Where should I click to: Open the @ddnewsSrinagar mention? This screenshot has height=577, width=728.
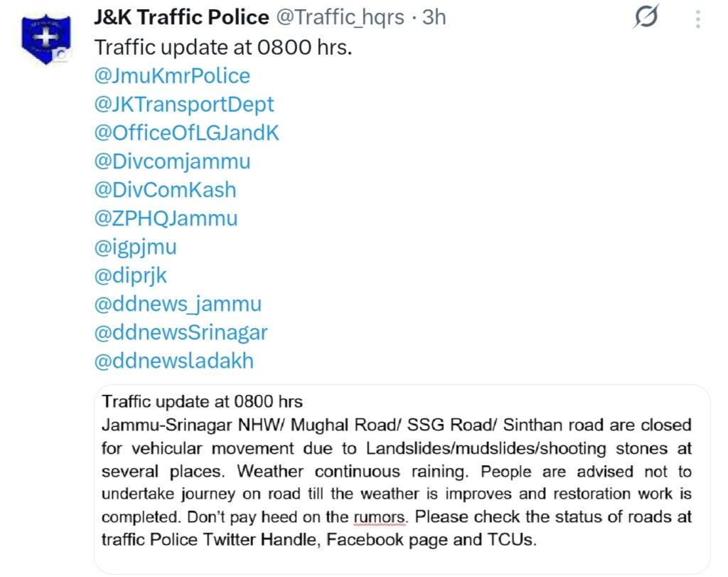181,333
